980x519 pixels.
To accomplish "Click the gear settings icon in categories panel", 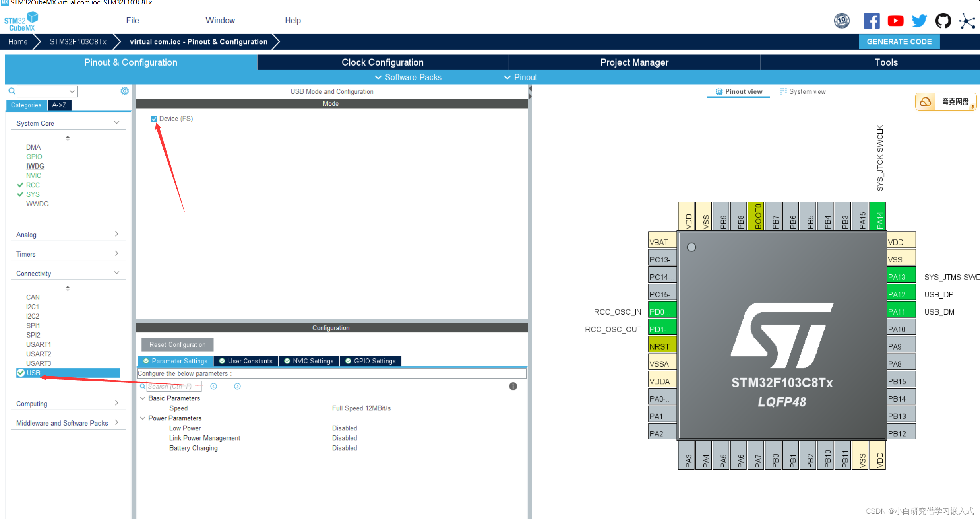I will (124, 91).
